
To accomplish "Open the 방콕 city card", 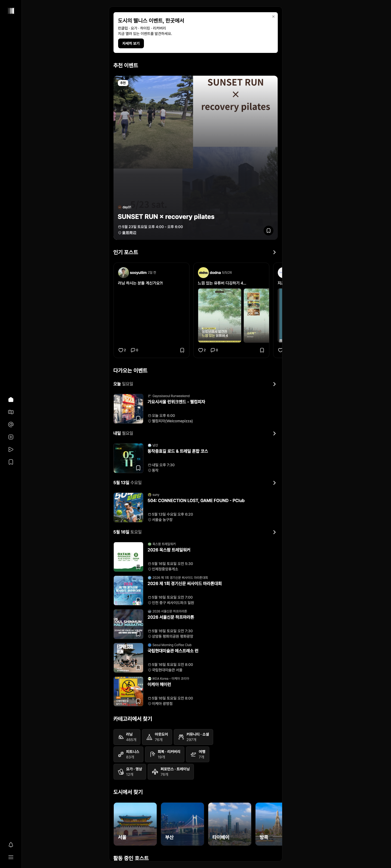I will click(269, 824).
